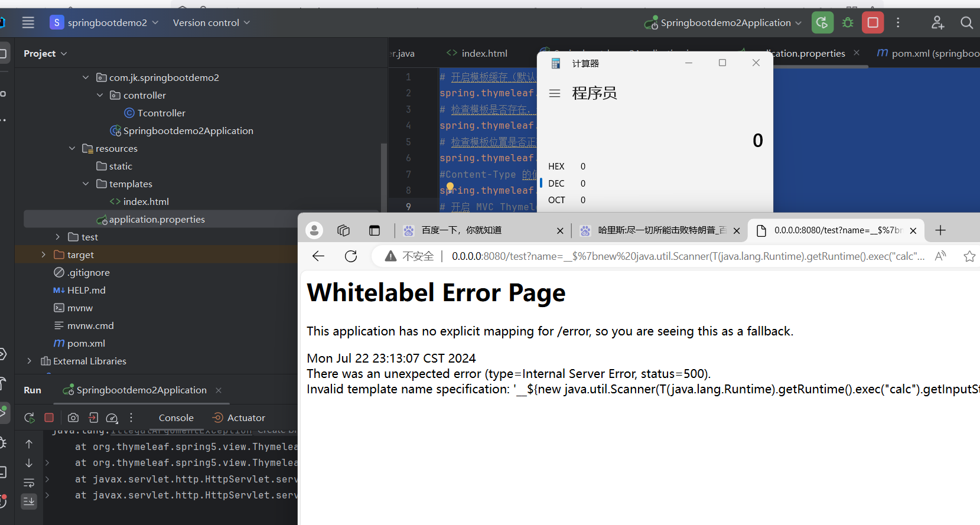Image resolution: width=980 pixels, height=525 pixels.
Task: Close the 0.0.0.0:8080/test browser tab
Action: click(x=913, y=230)
